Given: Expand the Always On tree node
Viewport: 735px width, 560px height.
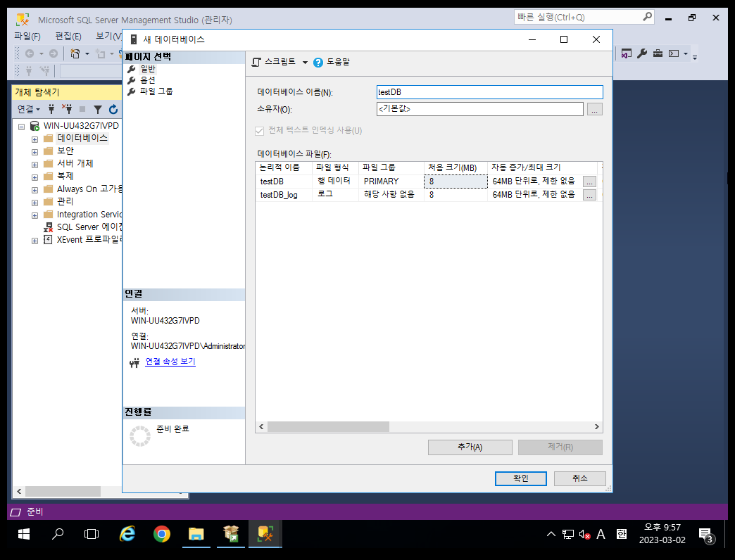Looking at the screenshot, I should [x=34, y=190].
